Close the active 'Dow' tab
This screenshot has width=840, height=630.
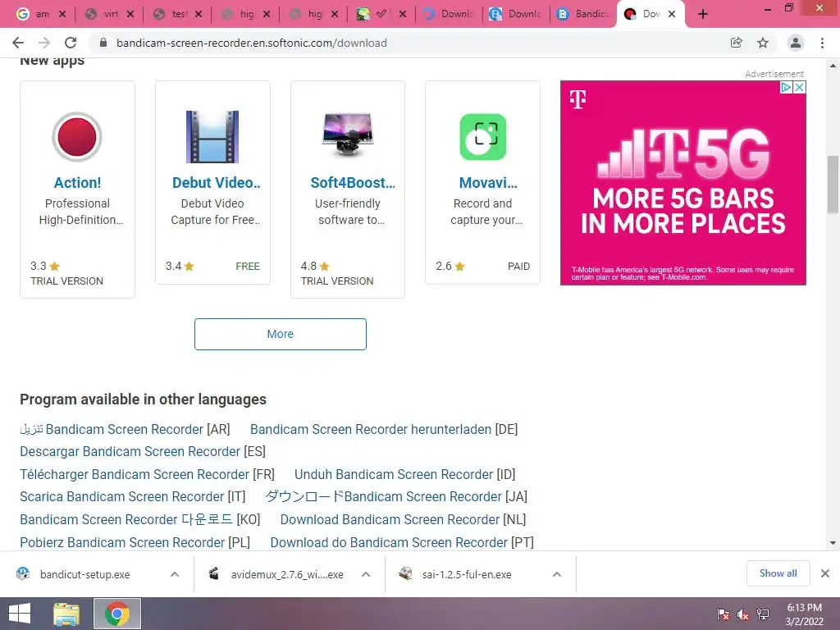point(672,14)
